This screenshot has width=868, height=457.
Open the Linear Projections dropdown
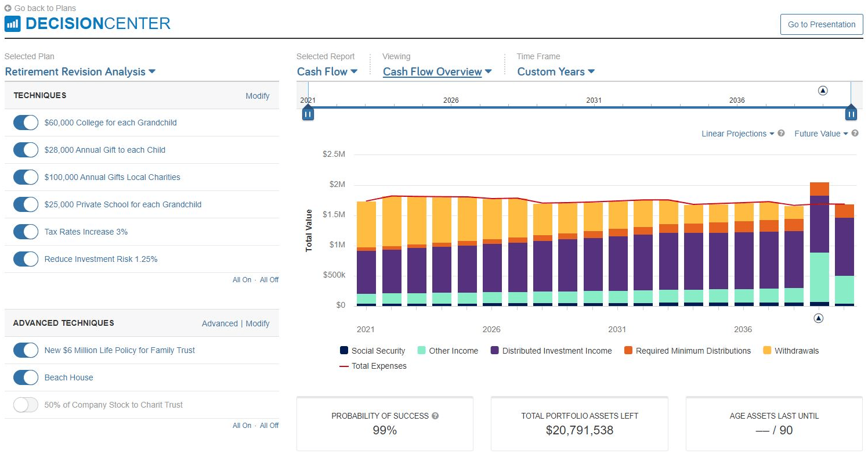(x=738, y=134)
